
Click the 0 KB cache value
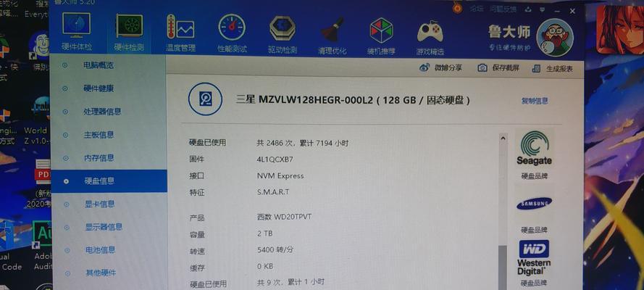click(265, 266)
